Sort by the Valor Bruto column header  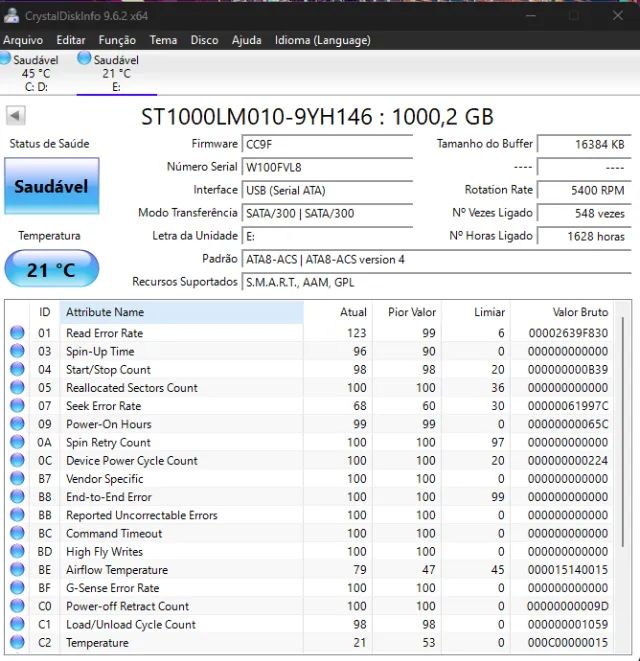point(562,312)
